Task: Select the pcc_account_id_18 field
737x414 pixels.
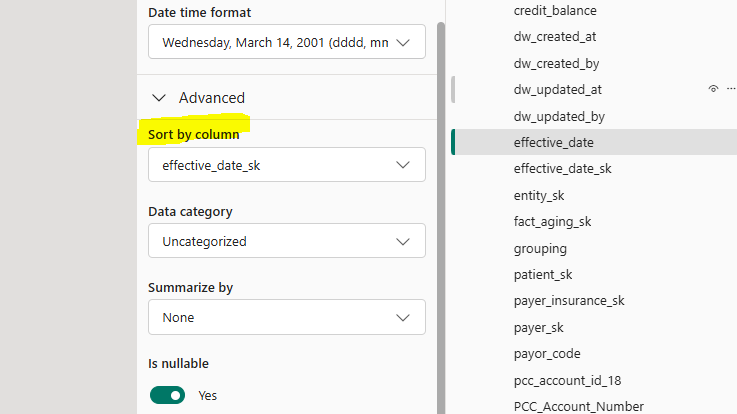Action: [567, 380]
